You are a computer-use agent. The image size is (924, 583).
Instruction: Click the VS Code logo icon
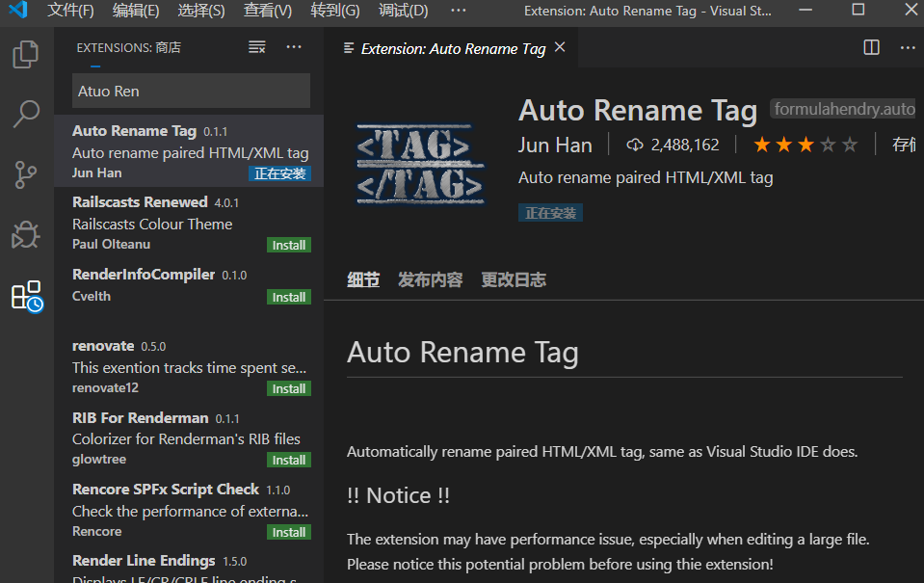pyautogui.click(x=18, y=10)
